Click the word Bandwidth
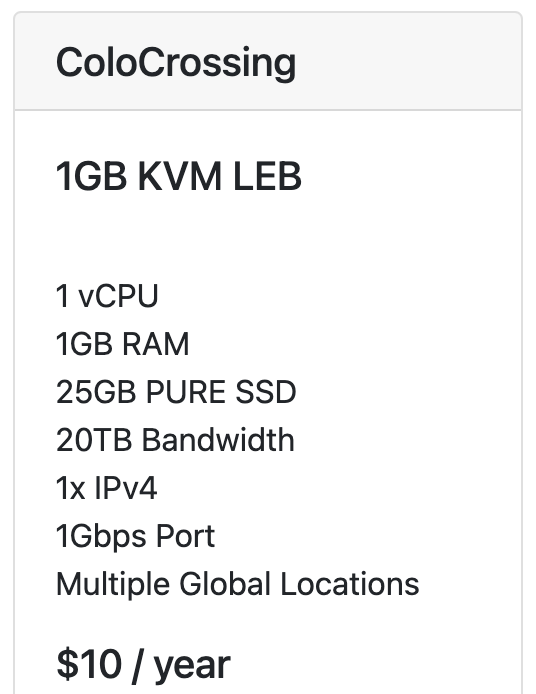 point(218,440)
